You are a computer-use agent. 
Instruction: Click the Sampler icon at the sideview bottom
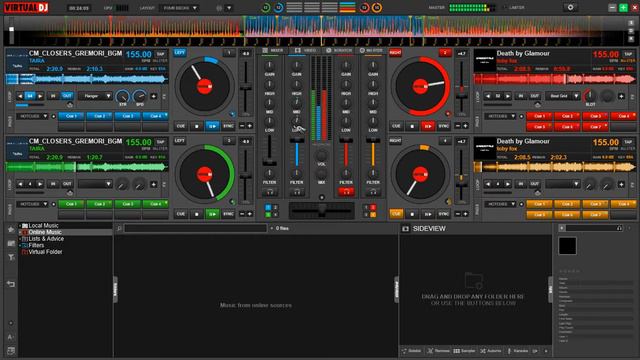[x=457, y=351]
